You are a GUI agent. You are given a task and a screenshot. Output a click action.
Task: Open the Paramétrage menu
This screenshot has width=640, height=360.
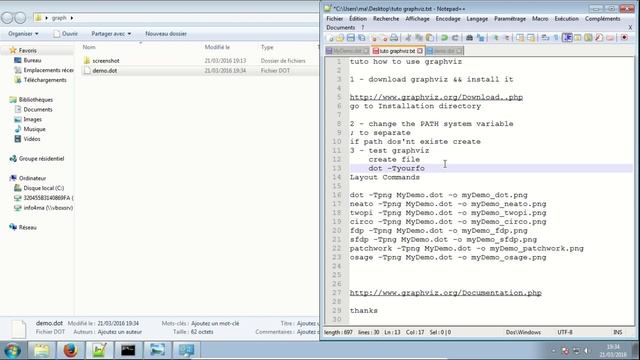coord(510,19)
